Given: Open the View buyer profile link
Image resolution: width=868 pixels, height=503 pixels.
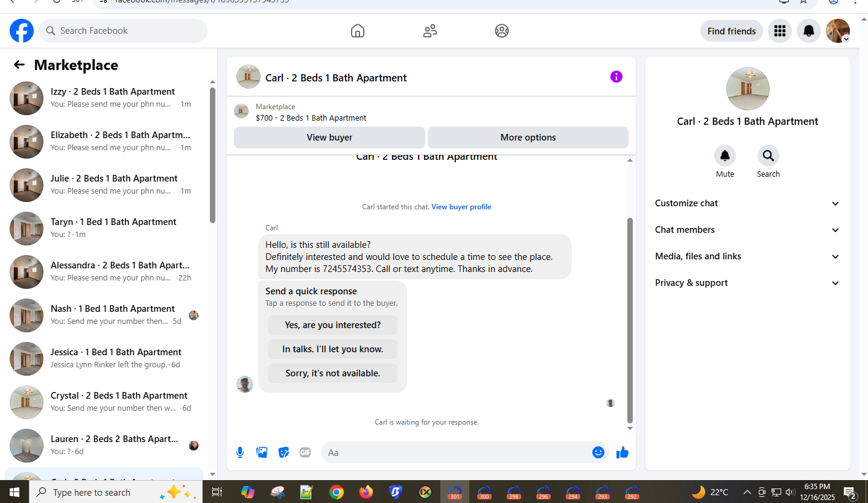Looking at the screenshot, I should pos(461,207).
